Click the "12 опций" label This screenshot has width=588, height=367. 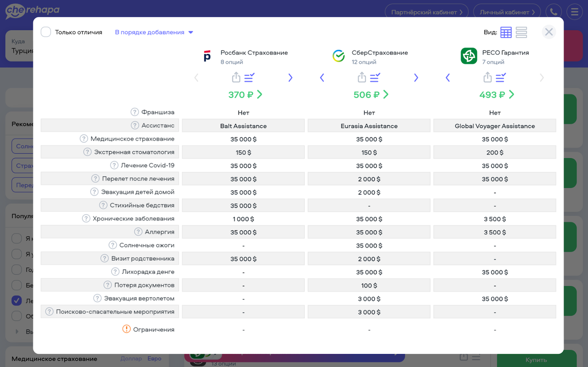pos(364,62)
